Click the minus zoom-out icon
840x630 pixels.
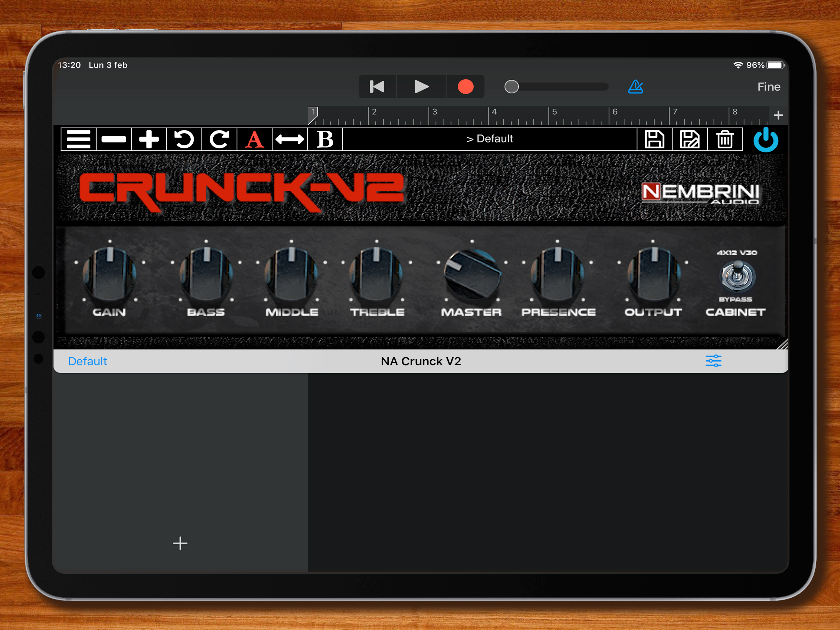coord(113,139)
